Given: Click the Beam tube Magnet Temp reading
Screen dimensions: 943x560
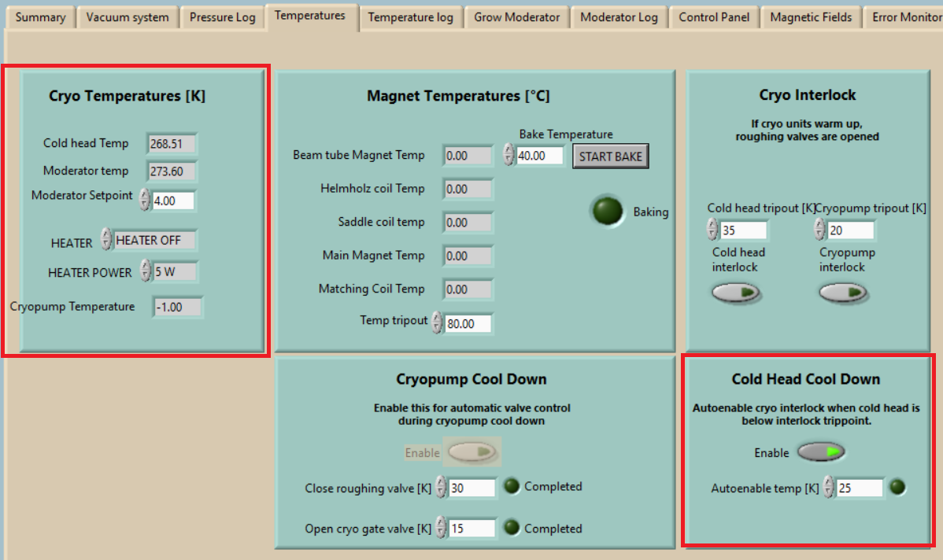Looking at the screenshot, I should [468, 156].
